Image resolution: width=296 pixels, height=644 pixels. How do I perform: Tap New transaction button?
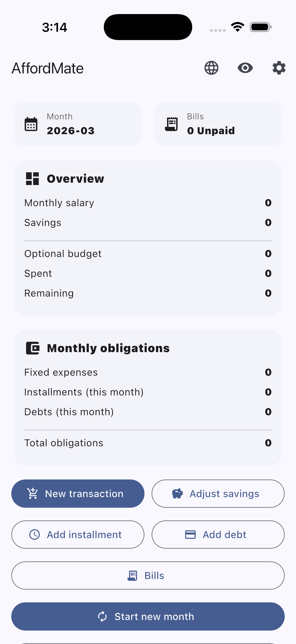point(78,494)
